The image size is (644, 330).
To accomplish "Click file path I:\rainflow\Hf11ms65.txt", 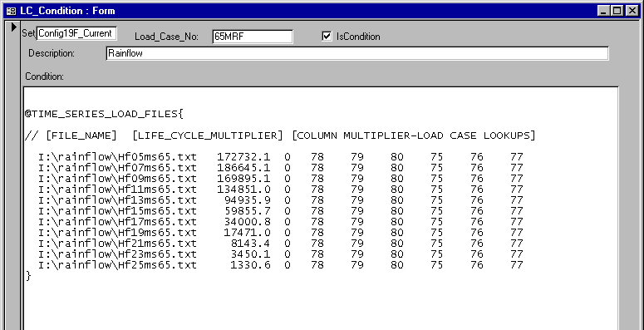I will tap(117, 190).
